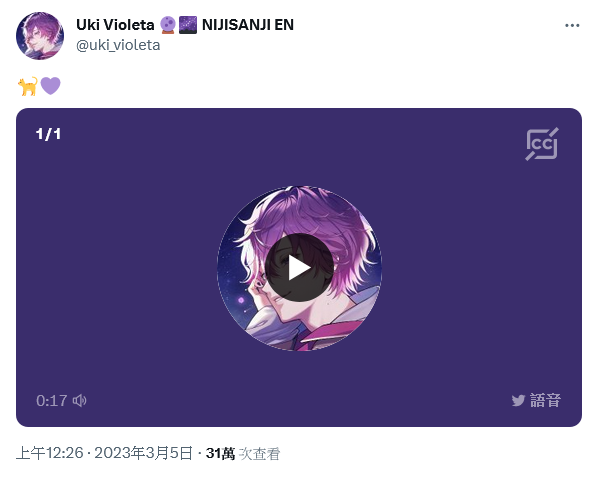Mute the audio with speaker icon
Screen dimensions: 598x478
pyautogui.click(x=80, y=401)
